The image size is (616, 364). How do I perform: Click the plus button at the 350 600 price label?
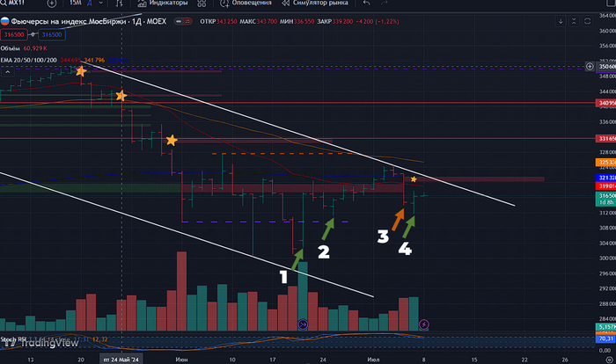[x=590, y=67]
